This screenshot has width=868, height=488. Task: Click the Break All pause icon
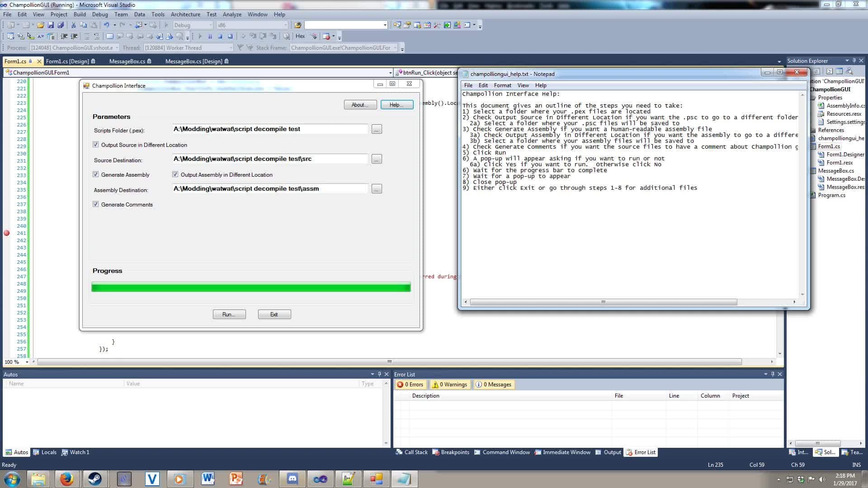(x=210, y=36)
